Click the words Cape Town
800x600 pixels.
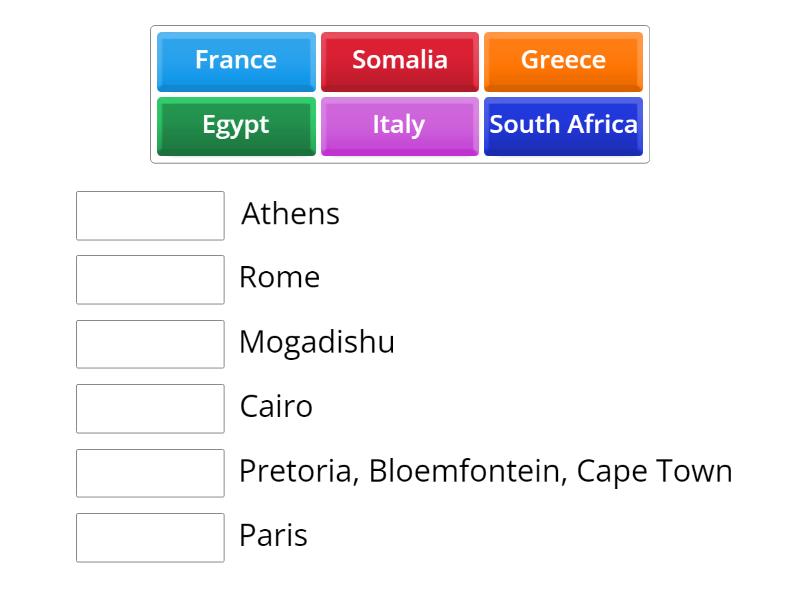coord(655,471)
